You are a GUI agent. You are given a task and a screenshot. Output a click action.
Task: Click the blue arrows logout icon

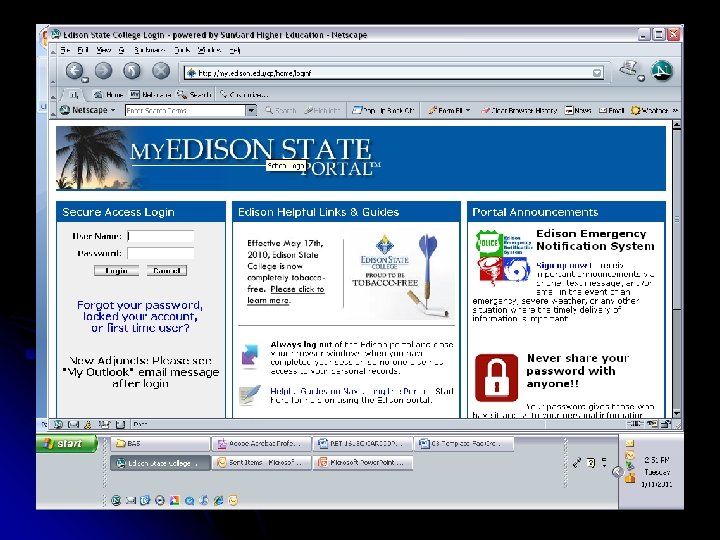(249, 356)
